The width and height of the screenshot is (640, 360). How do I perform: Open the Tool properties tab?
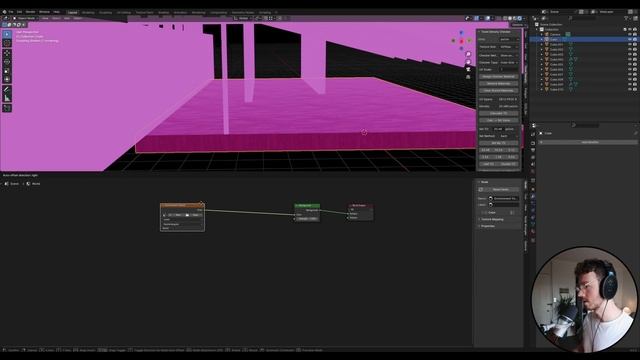(x=533, y=134)
